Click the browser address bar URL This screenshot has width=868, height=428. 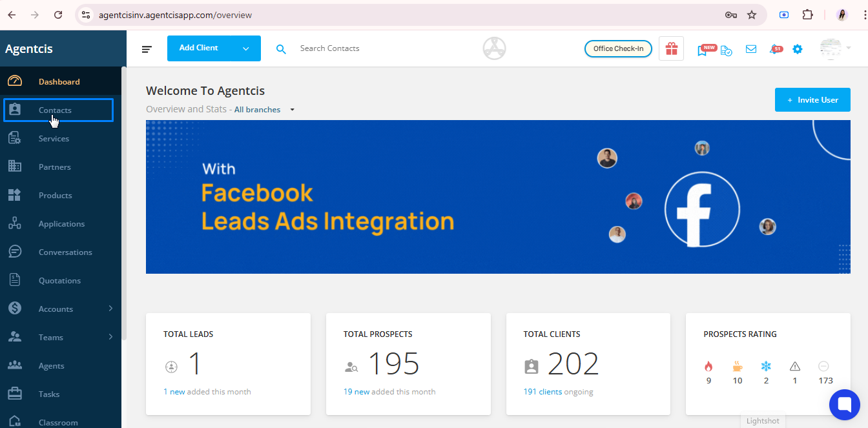tap(175, 15)
